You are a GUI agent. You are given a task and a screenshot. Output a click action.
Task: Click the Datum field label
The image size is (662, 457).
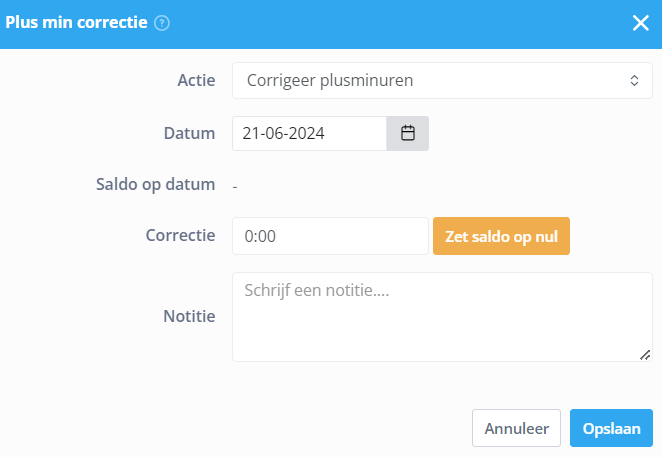point(190,133)
